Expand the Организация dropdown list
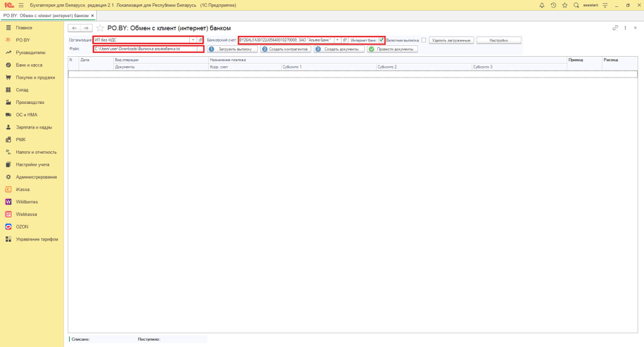The image size is (644, 347). [x=193, y=40]
